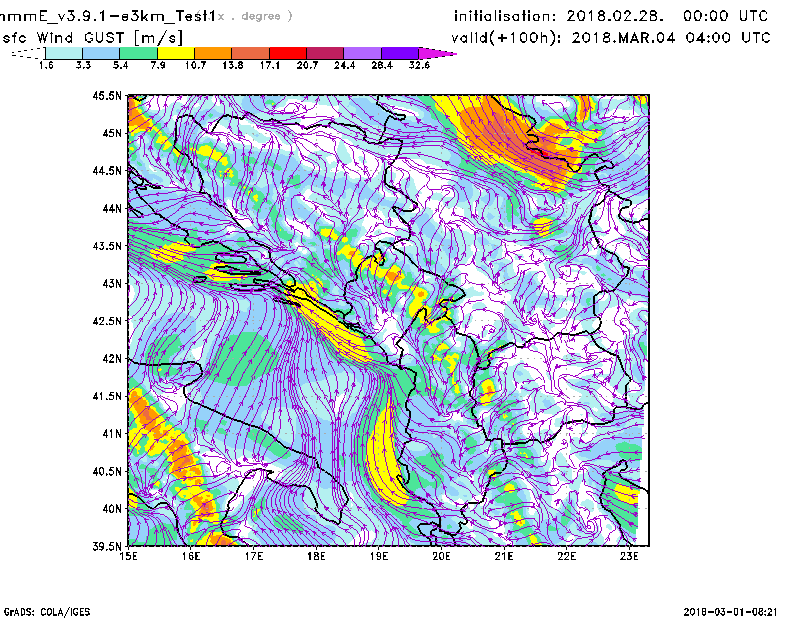Click the light blue legend swatch

pos(101,53)
